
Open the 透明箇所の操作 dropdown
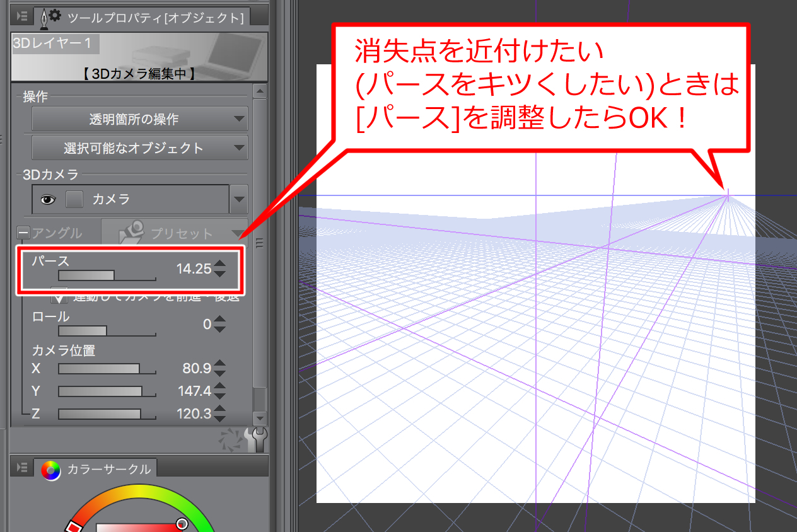[140, 119]
